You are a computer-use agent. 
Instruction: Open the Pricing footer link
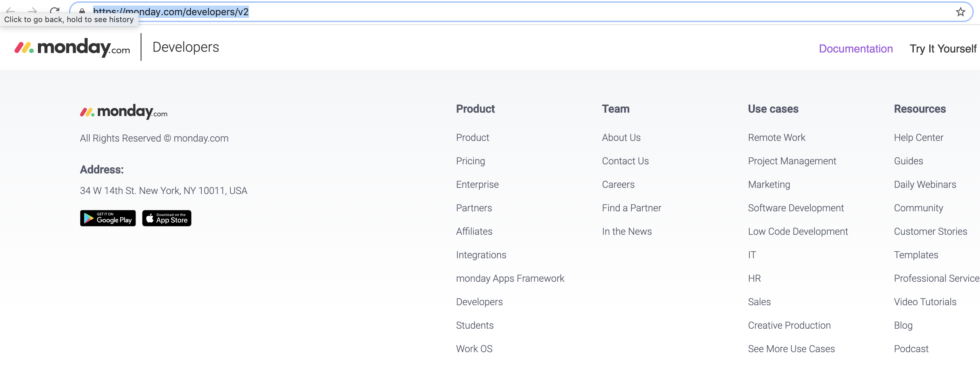[x=471, y=161]
